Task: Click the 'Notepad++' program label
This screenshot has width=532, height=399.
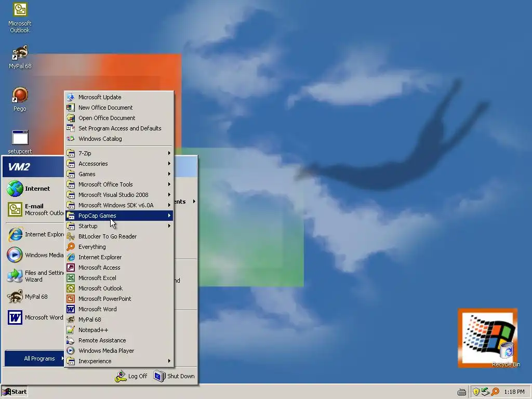Action: [94, 330]
